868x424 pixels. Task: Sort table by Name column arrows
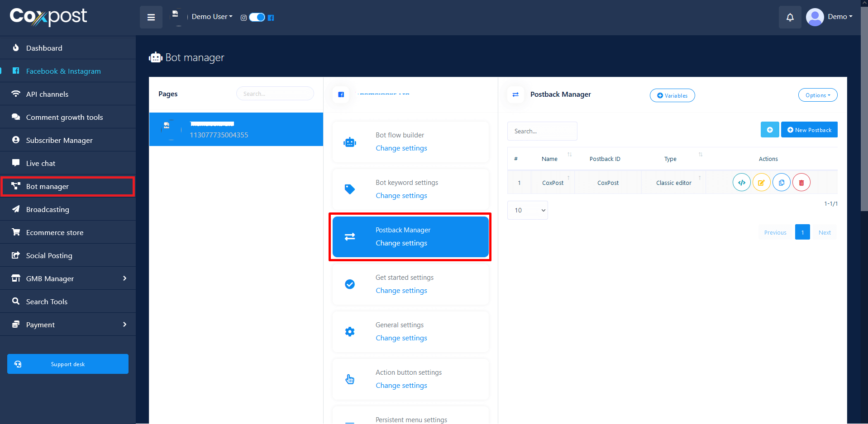click(x=569, y=155)
